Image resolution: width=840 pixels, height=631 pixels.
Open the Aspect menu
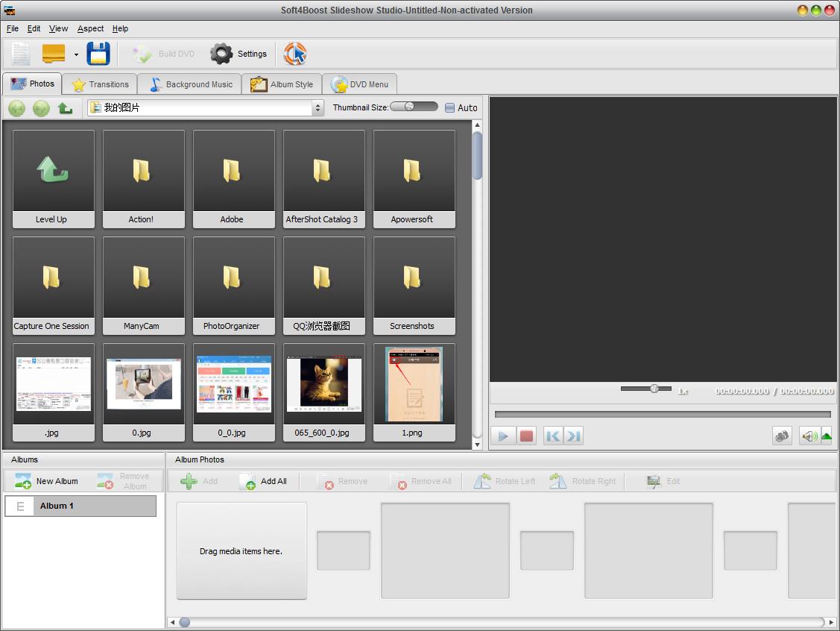(90, 28)
